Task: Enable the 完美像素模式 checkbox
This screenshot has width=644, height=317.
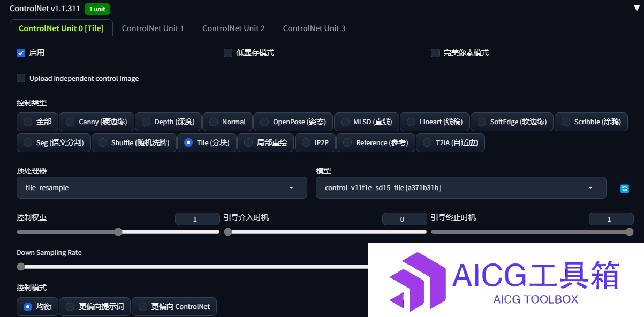Action: (x=435, y=52)
